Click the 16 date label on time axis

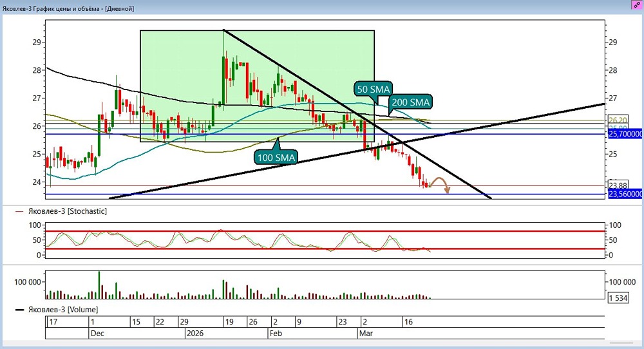[408, 322]
